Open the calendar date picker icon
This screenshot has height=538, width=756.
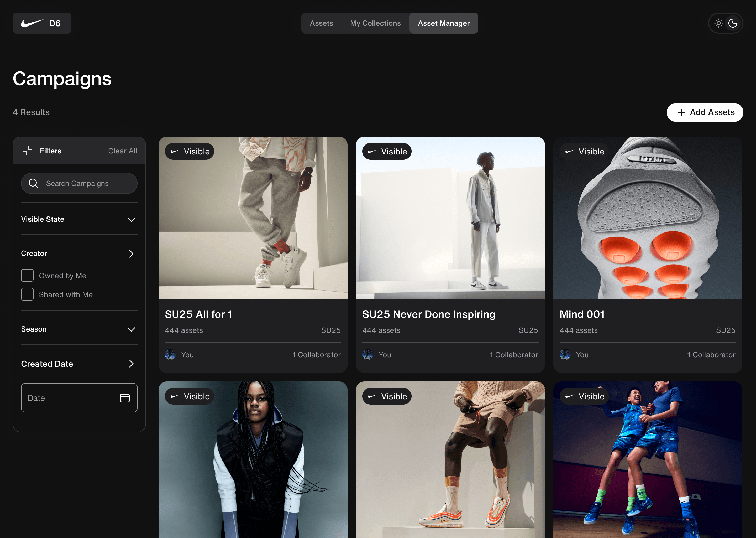125,397
